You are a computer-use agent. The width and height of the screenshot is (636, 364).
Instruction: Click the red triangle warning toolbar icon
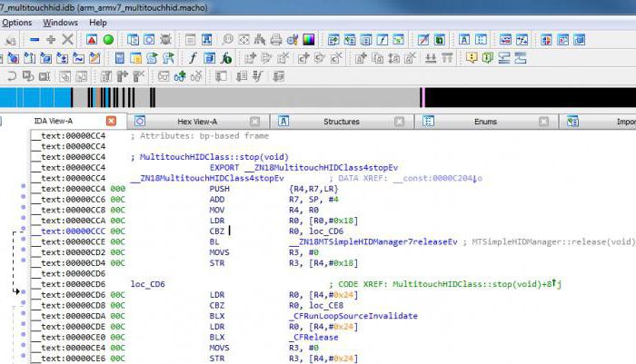[x=92, y=40]
